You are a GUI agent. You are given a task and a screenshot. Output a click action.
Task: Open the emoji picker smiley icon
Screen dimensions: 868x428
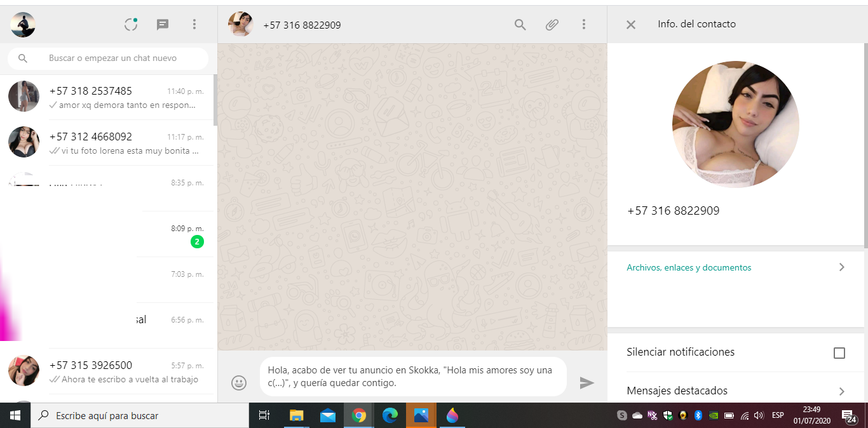[239, 383]
